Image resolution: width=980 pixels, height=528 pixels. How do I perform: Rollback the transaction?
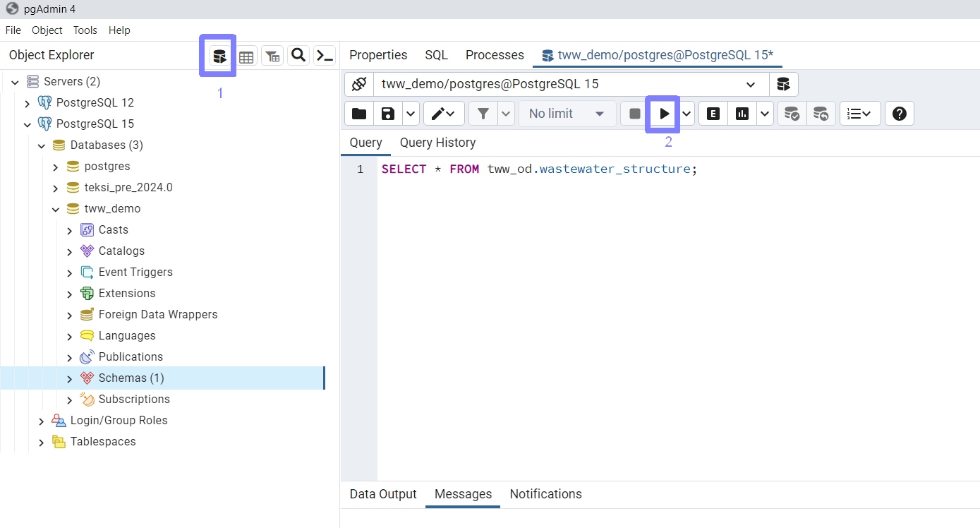point(821,114)
